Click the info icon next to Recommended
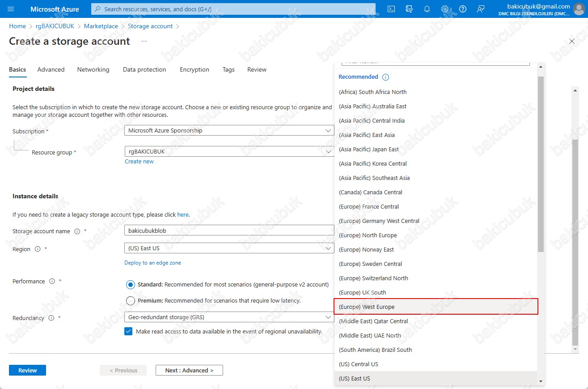The height and width of the screenshot is (389, 588). pyautogui.click(x=386, y=77)
